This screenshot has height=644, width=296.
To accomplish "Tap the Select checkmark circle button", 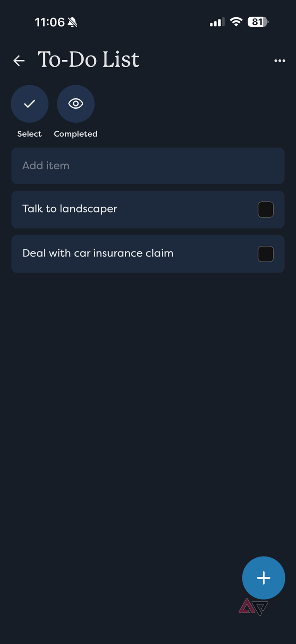I will pyautogui.click(x=30, y=104).
